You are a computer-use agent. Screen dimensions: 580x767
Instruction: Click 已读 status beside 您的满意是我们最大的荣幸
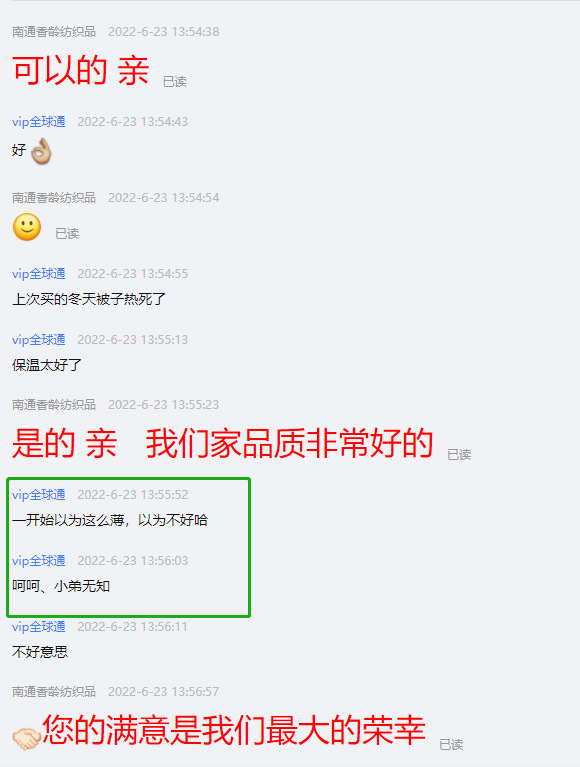pyautogui.click(x=451, y=745)
